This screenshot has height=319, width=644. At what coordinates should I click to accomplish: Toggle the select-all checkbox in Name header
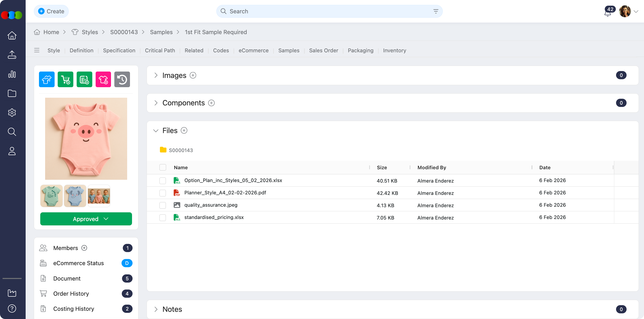tap(163, 167)
